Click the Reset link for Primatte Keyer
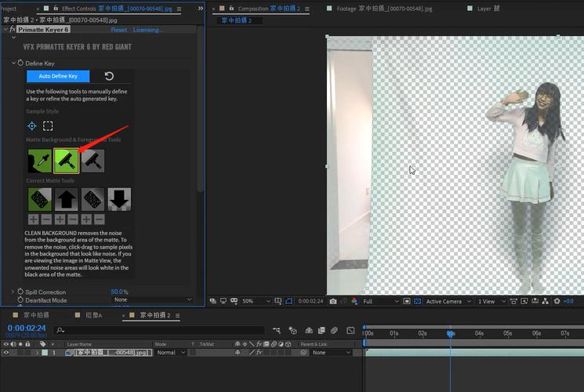Image resolution: width=584 pixels, height=392 pixels. pyautogui.click(x=118, y=30)
